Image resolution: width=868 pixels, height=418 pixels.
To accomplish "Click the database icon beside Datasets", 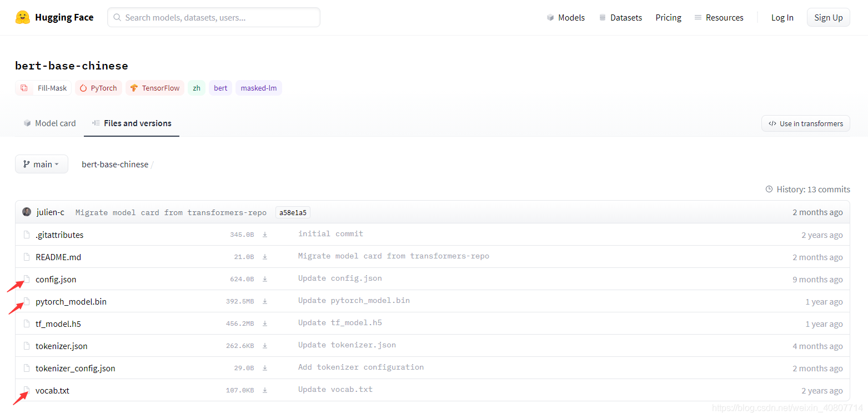I will [x=603, y=17].
